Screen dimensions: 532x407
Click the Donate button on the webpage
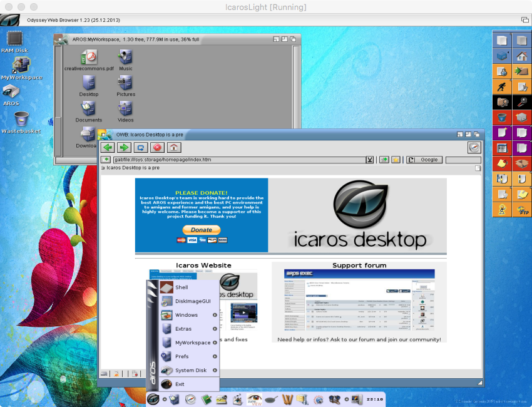202,230
